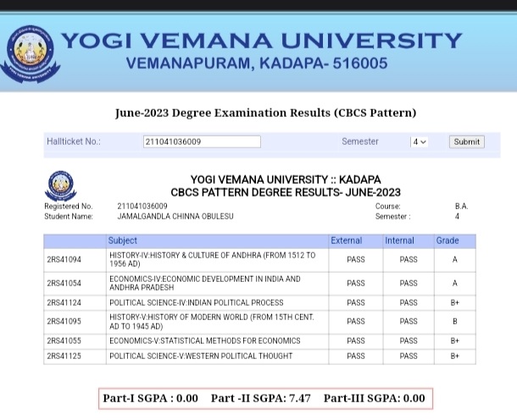
Task: Click Part-I SGPA : 0.00 text
Action: [x=150, y=398]
